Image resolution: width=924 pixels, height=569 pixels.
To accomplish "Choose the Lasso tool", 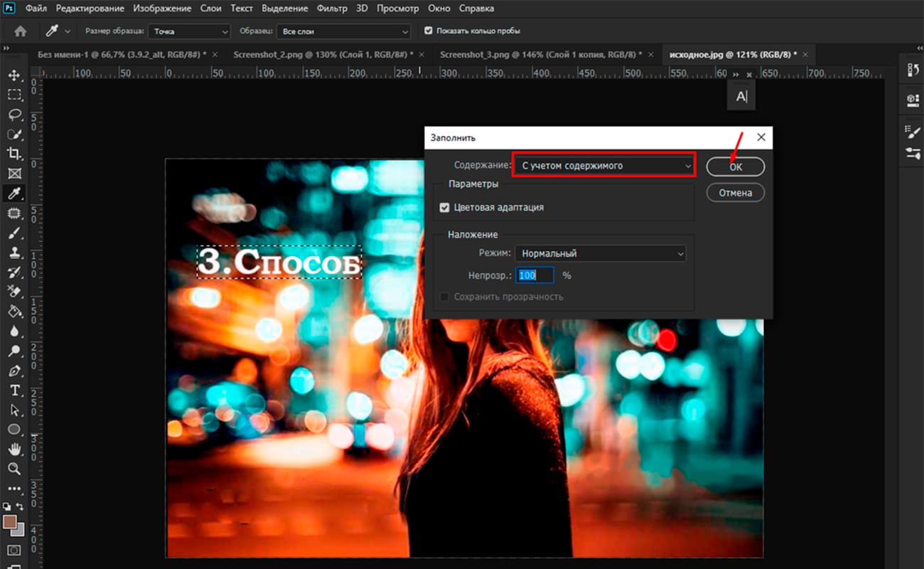I will tap(16, 114).
